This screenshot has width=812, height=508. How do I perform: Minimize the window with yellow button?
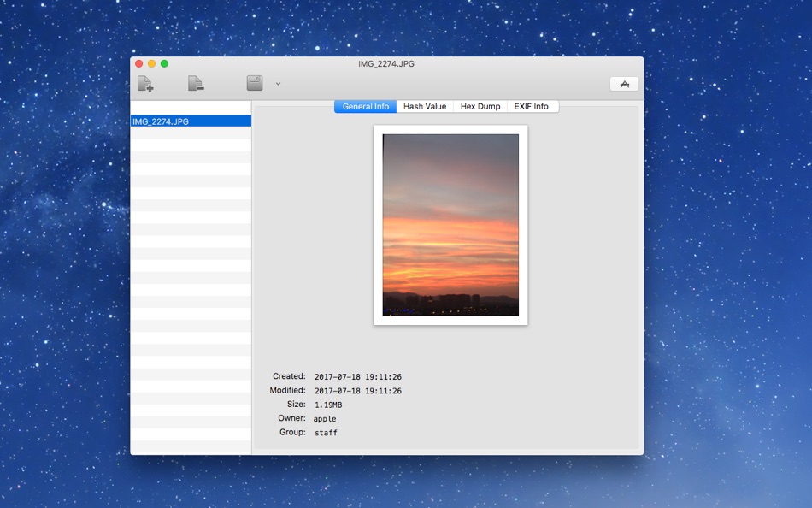pyautogui.click(x=152, y=64)
